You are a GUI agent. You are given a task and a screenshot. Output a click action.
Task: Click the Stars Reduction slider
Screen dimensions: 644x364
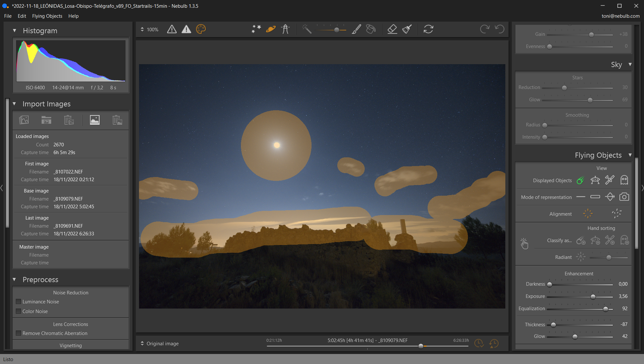click(x=577, y=88)
